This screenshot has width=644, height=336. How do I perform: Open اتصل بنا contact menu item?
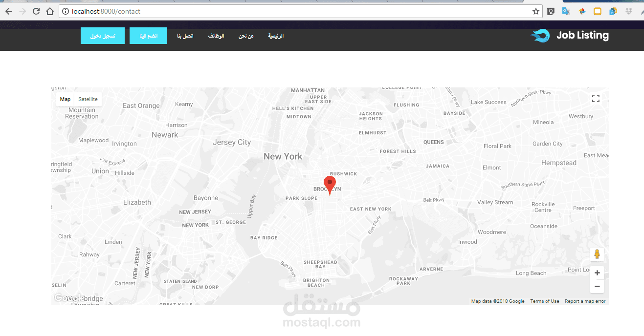[185, 36]
